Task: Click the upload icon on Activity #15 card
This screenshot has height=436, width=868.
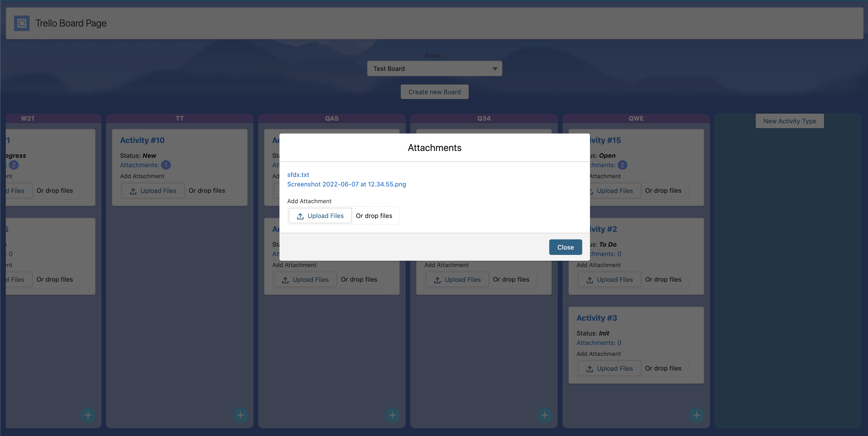Action: [590, 191]
